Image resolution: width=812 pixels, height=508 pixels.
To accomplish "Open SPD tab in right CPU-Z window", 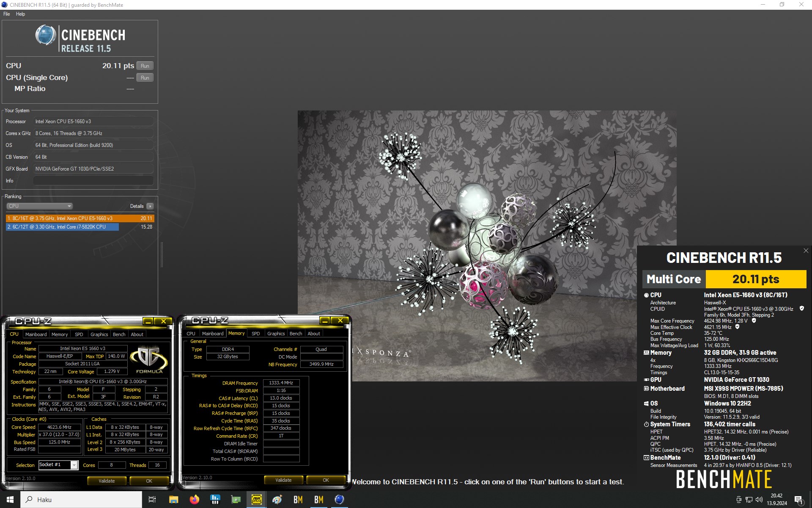I will tap(256, 334).
